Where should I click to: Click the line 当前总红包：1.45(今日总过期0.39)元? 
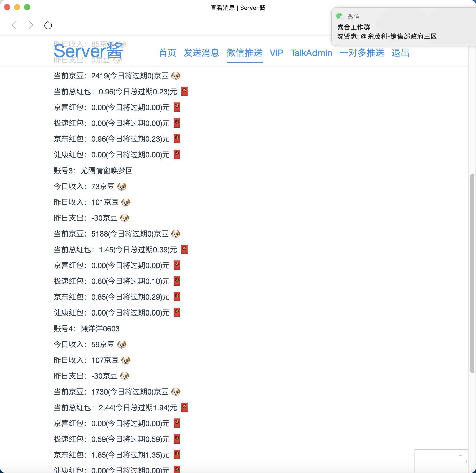click(x=121, y=250)
